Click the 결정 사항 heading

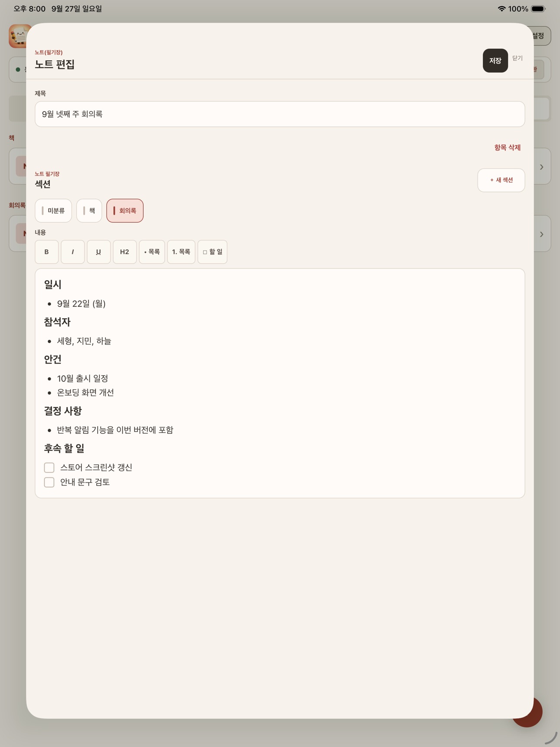click(x=63, y=411)
